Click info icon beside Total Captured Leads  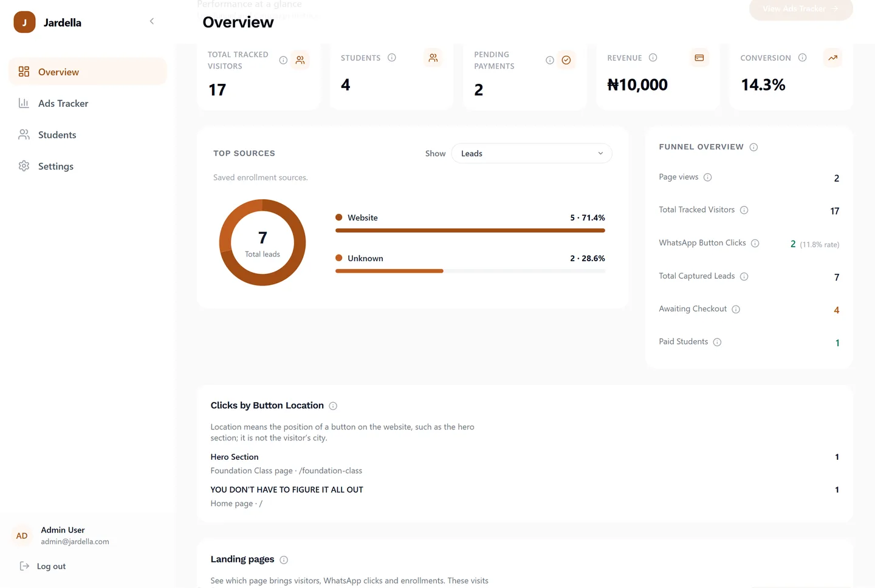[744, 276]
